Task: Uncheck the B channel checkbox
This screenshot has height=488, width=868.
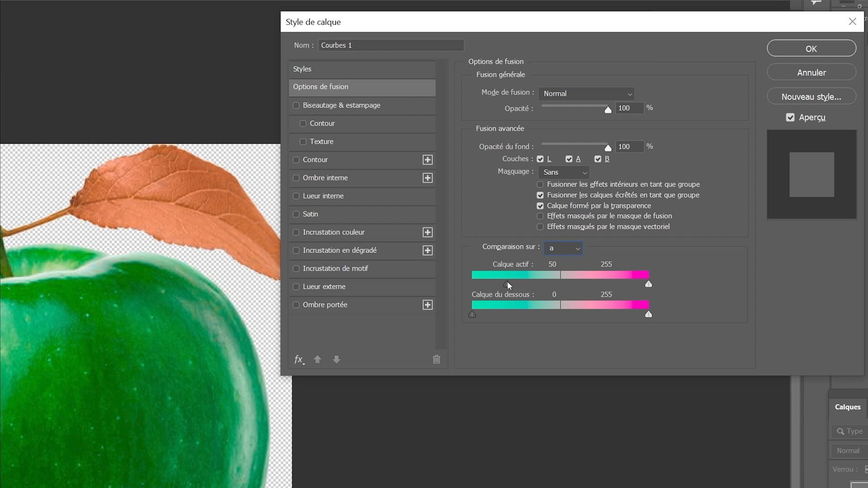Action: click(598, 159)
